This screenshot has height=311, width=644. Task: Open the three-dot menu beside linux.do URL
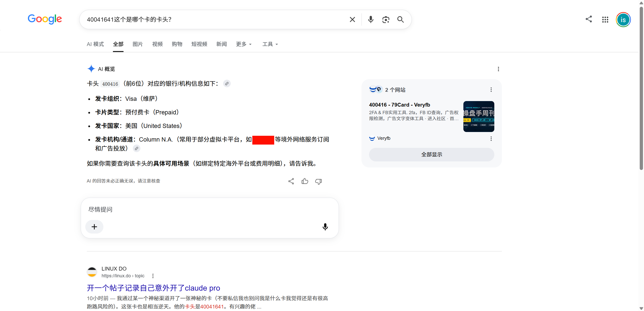pyautogui.click(x=153, y=276)
